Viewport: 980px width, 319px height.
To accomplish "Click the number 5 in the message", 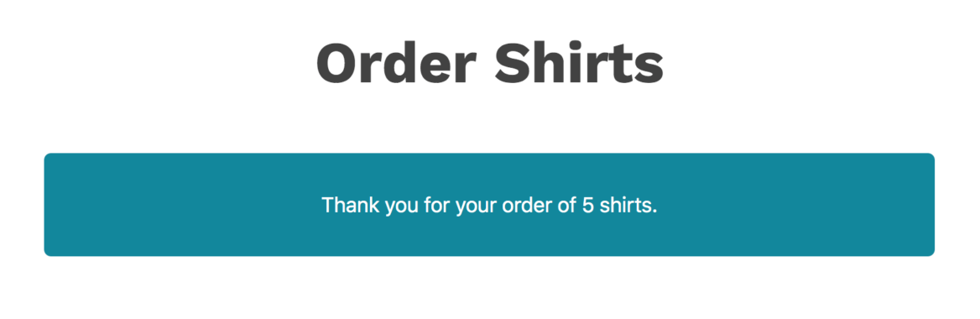I will pyautogui.click(x=587, y=205).
